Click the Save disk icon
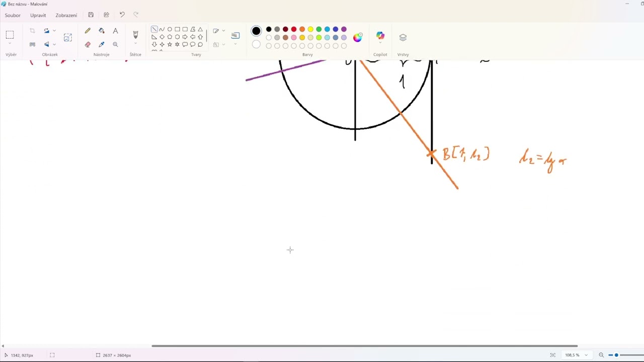644x362 pixels. pyautogui.click(x=91, y=15)
